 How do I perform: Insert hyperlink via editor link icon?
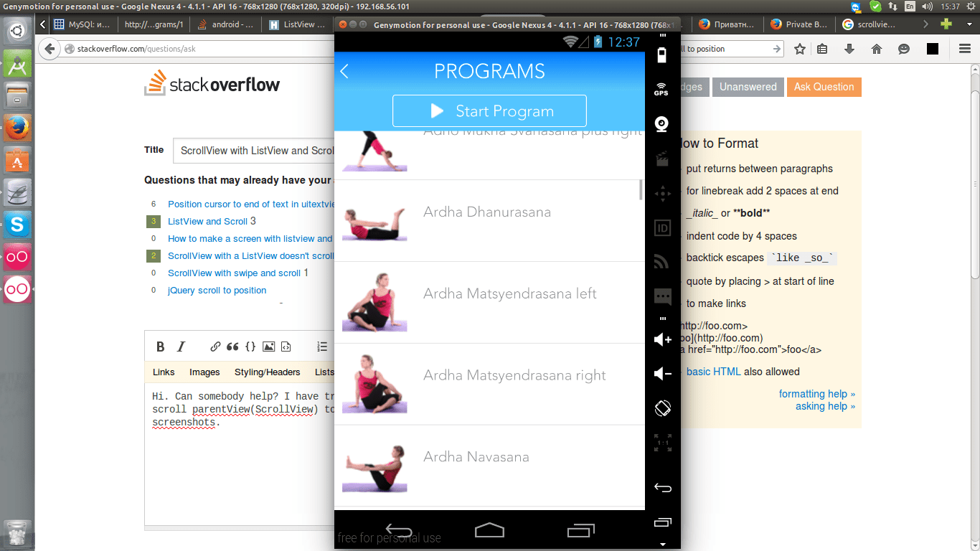coord(215,347)
